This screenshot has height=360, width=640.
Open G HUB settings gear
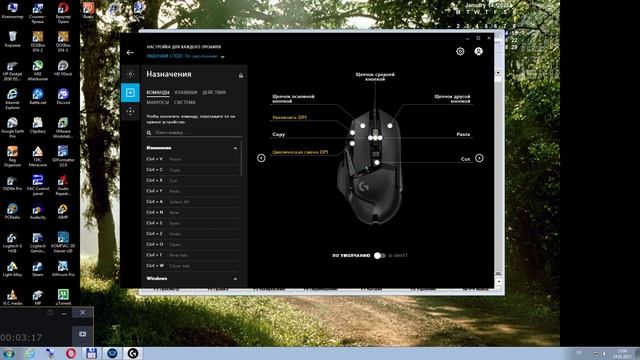(x=460, y=51)
